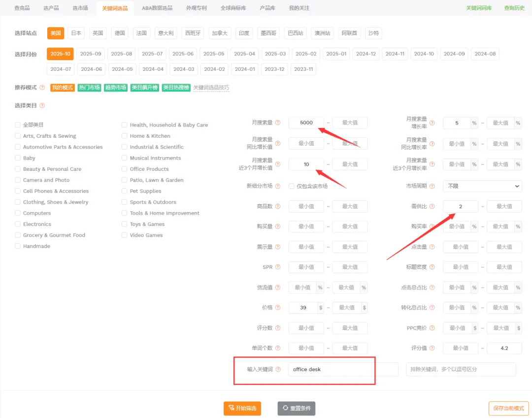Show help for SPR filter
532x418 pixels.
pos(278,267)
